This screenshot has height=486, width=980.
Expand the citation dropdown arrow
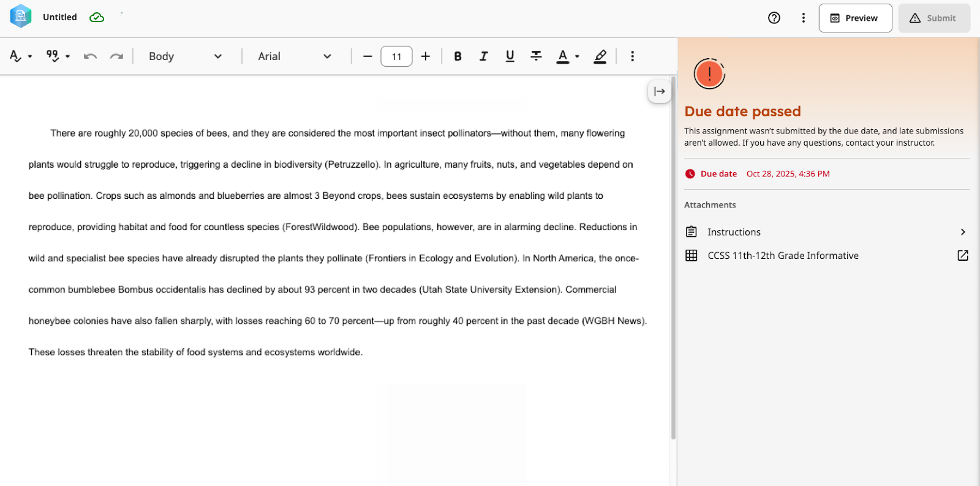pos(67,56)
